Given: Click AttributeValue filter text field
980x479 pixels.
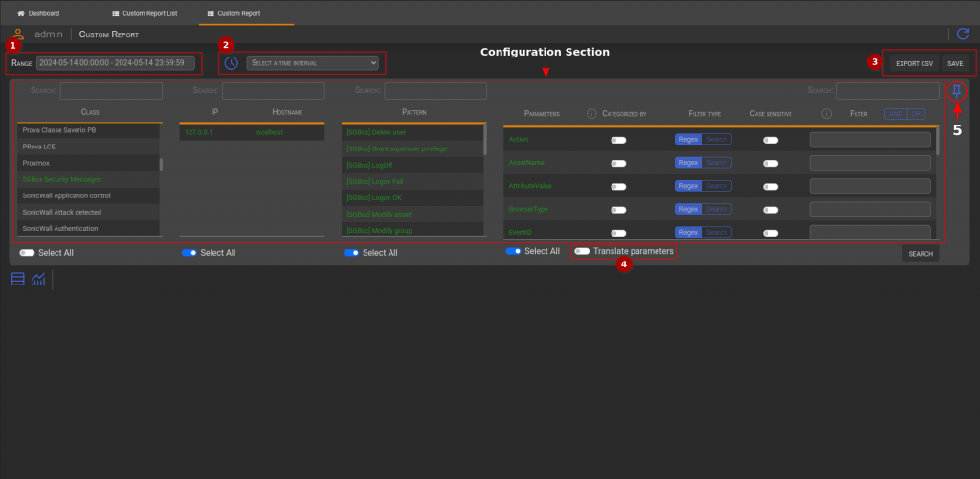Looking at the screenshot, I should (x=870, y=186).
